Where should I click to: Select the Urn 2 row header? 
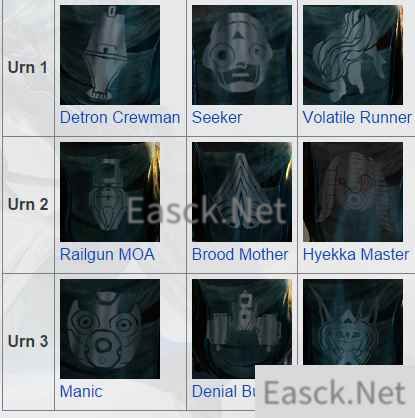point(28,205)
